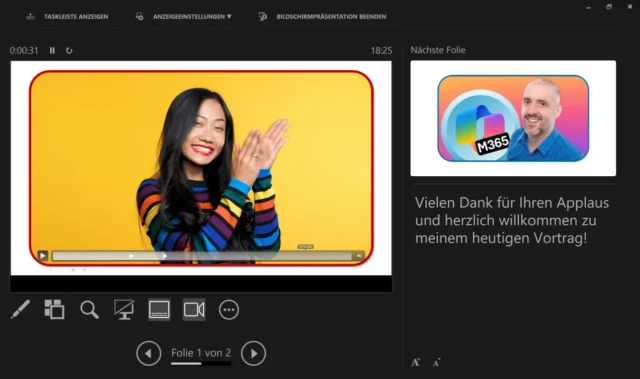Screen dimensions: 640x379
Task: Restart the presentation timer
Action: coord(69,51)
